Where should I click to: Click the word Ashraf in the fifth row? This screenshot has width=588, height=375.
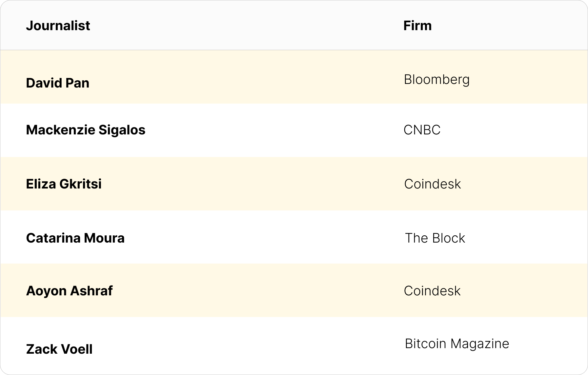(91, 291)
